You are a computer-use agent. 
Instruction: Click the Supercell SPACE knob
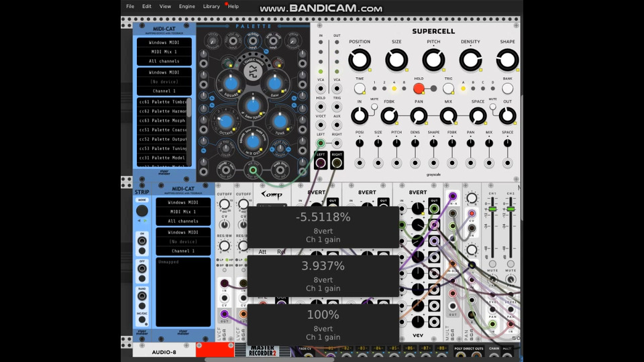coord(478,116)
